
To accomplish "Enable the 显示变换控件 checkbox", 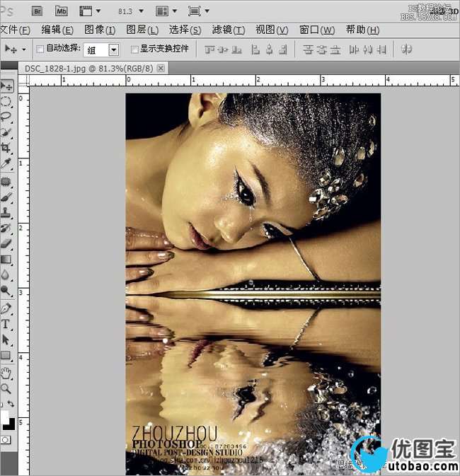I will click(x=134, y=50).
